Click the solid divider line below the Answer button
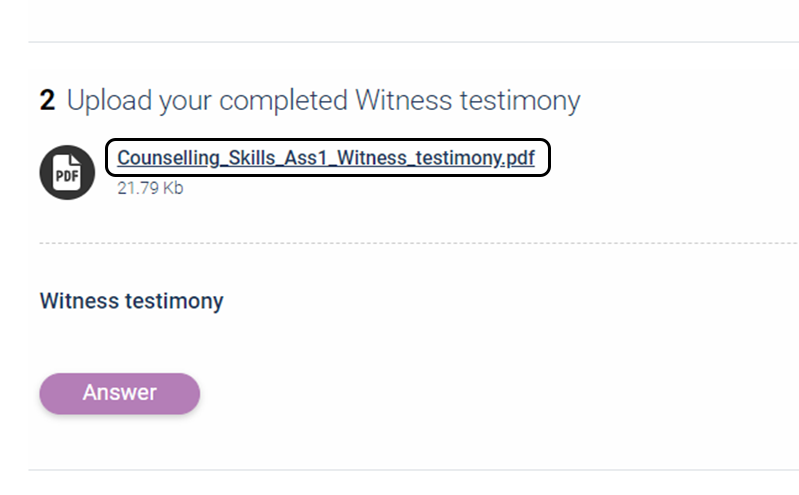 413,470
